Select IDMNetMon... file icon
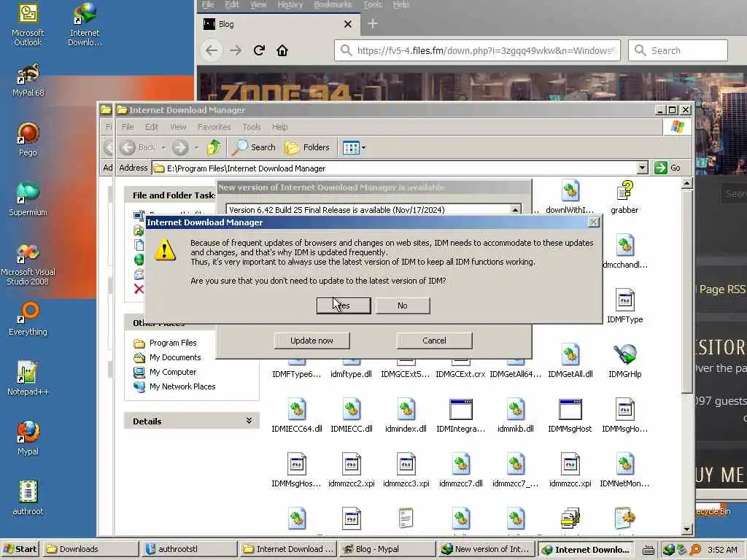Viewport: 747px width, 560px height. (624, 470)
